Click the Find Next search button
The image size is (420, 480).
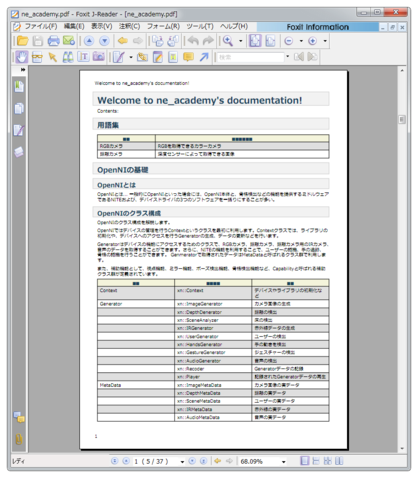[x=312, y=57]
